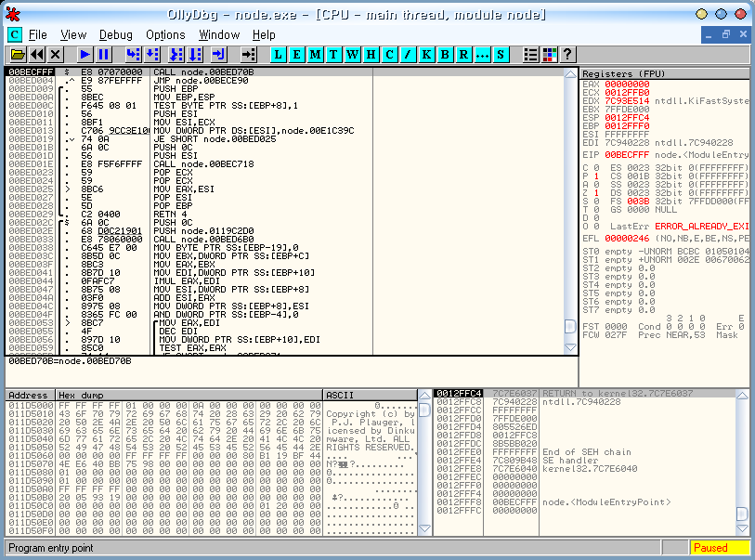The width and height of the screenshot is (755, 560).
Task: Show Threads with T button
Action: tap(333, 55)
